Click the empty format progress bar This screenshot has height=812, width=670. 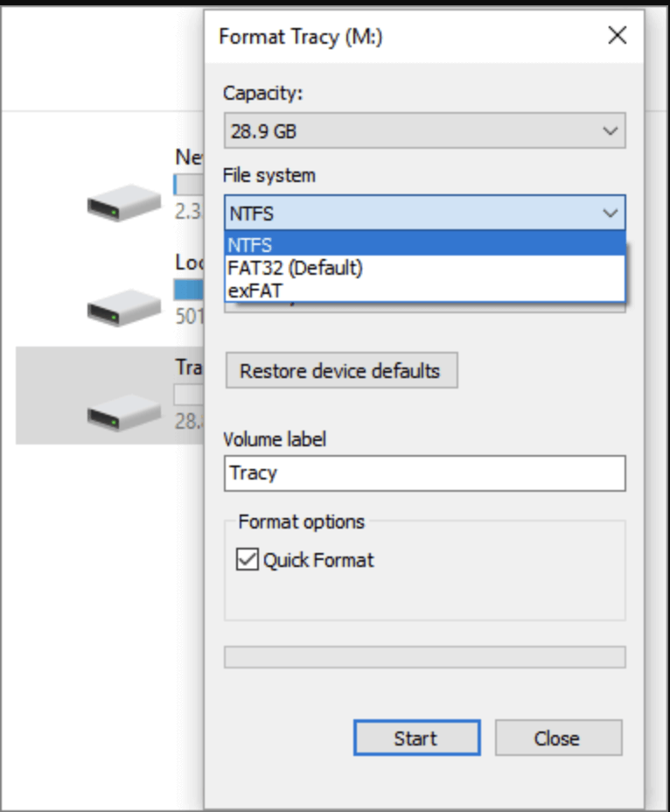(x=424, y=657)
